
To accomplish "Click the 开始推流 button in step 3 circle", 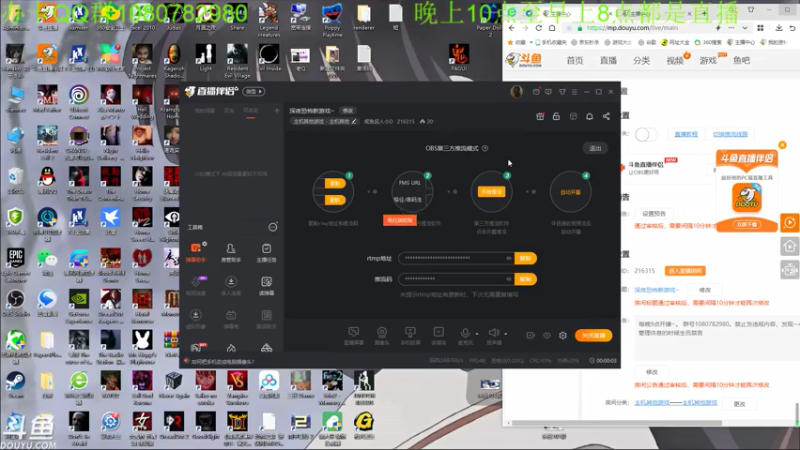I will coord(491,192).
